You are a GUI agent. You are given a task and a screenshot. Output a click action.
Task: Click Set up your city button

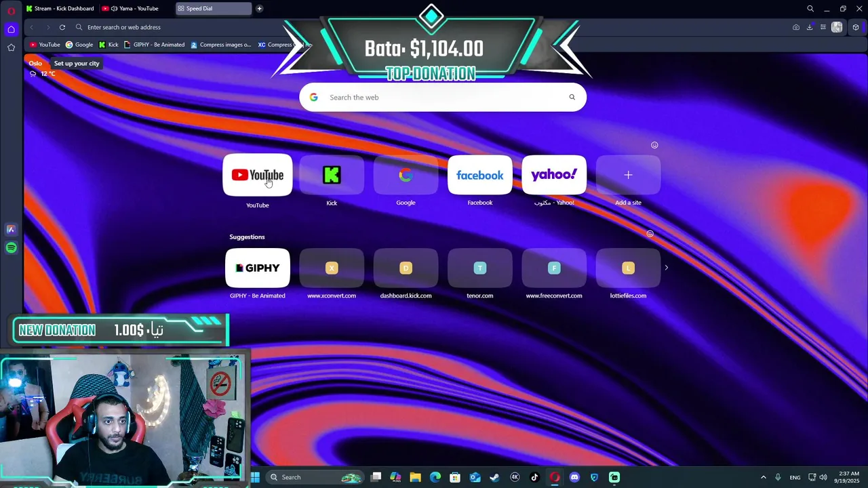[x=77, y=63]
